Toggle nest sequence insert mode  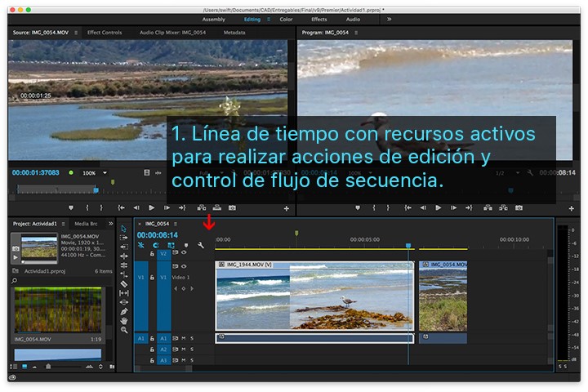coord(141,245)
